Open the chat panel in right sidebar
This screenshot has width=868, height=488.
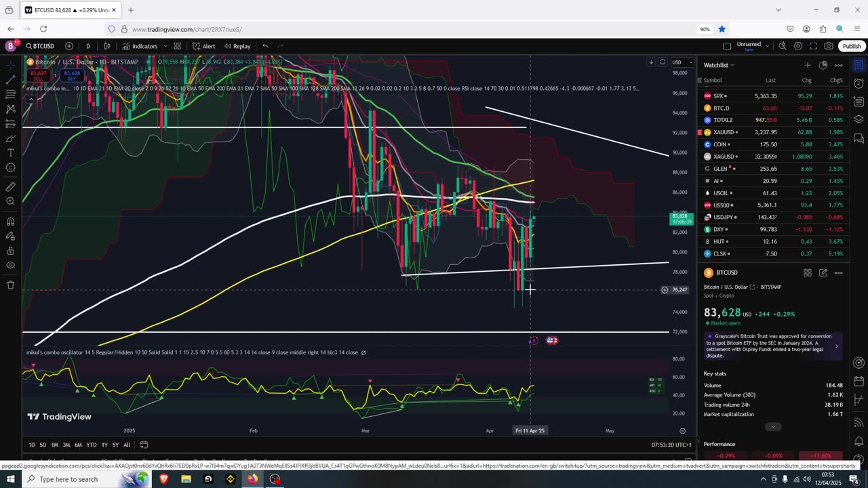pyautogui.click(x=858, y=138)
